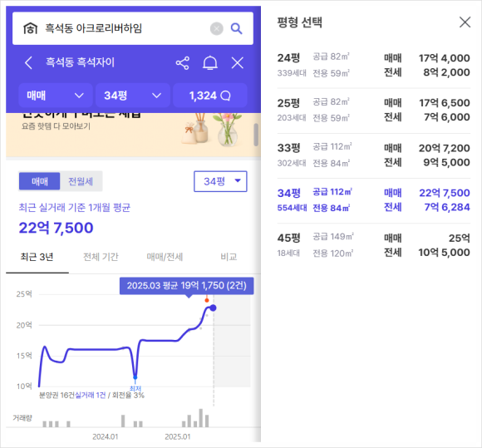Open the 1,324 comments button

tap(210, 96)
